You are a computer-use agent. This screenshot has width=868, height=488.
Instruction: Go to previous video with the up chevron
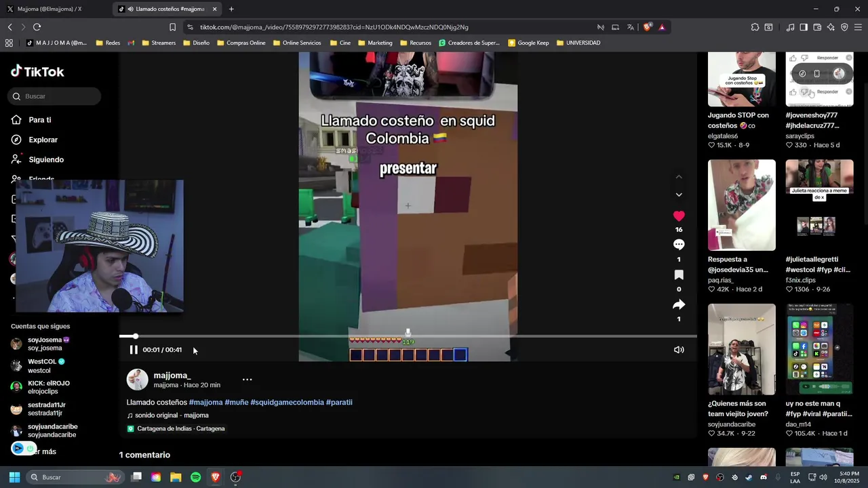pos(679,177)
